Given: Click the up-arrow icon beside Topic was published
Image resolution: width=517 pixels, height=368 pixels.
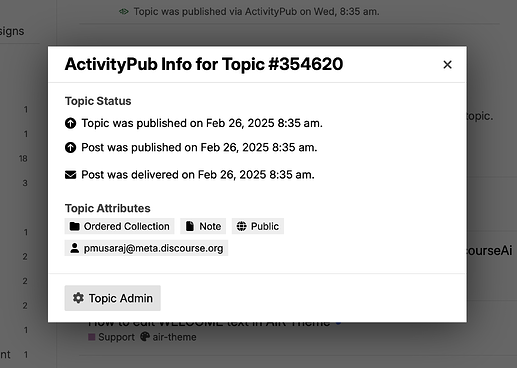Looking at the screenshot, I should 70,123.
